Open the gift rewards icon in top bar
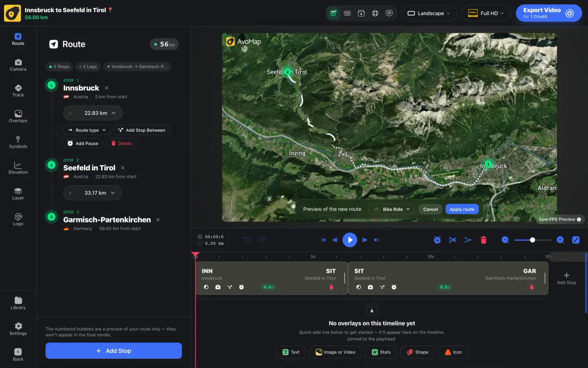 point(333,13)
